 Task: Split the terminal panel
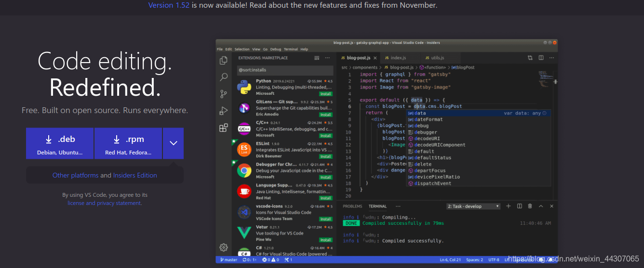pos(519,206)
